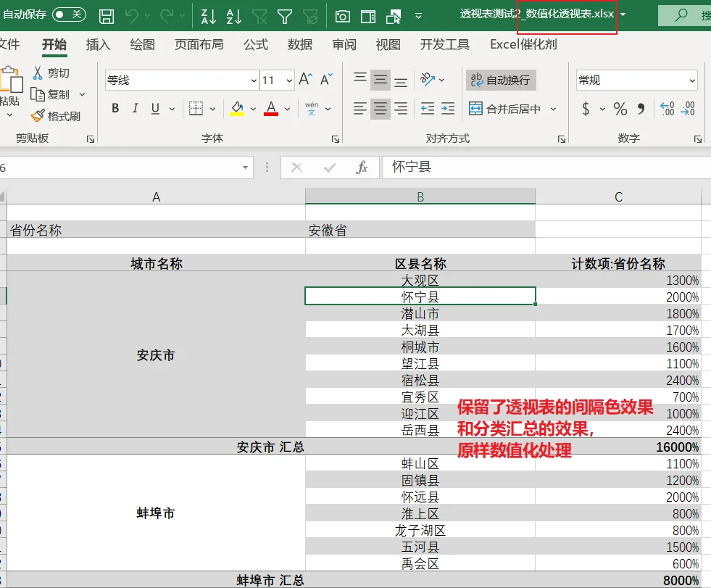Open the 公式 ribbon tab

[x=256, y=44]
